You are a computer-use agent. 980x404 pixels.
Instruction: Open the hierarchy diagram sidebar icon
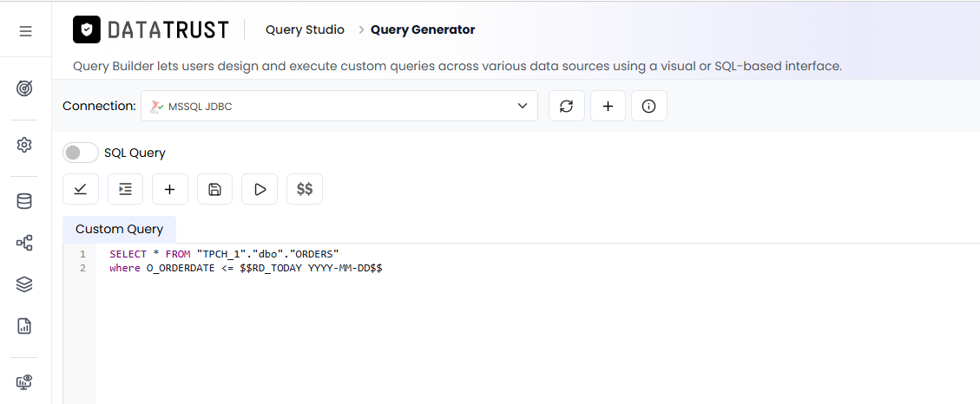(24, 243)
